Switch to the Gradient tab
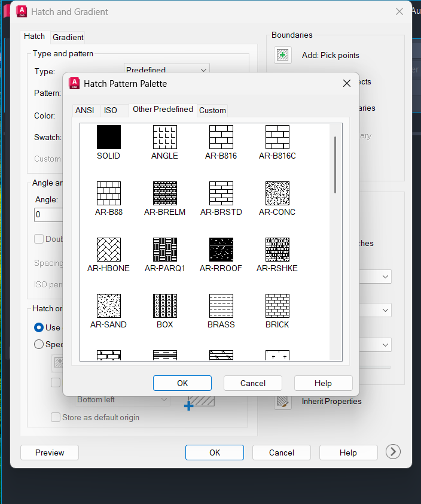Screen dimensions: 421x504 [68, 37]
